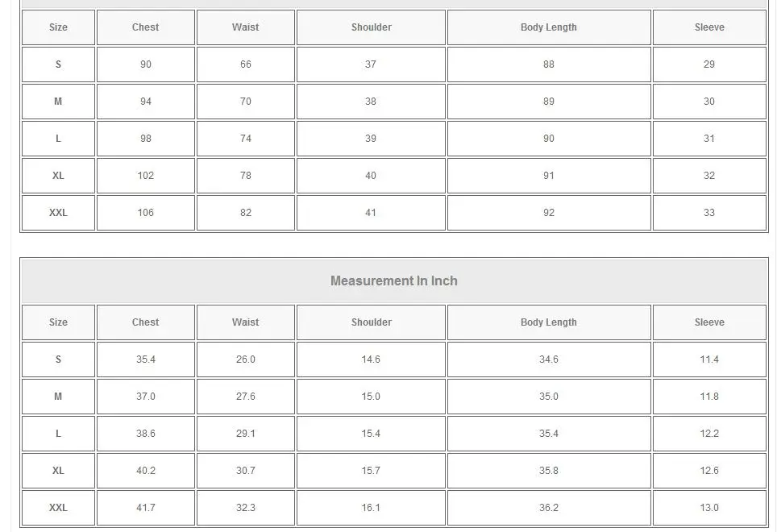Click the "Measurement In Inch" table title
777x532 pixels.
(393, 281)
